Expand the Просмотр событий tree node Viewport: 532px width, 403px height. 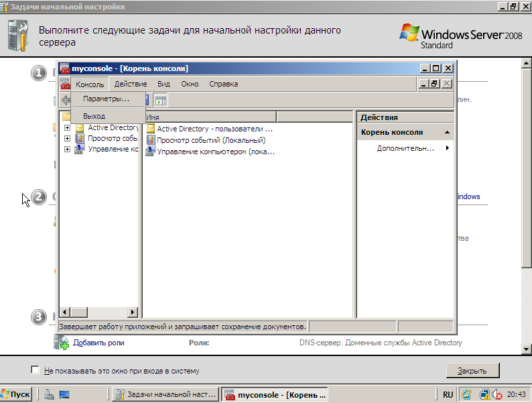click(x=67, y=139)
